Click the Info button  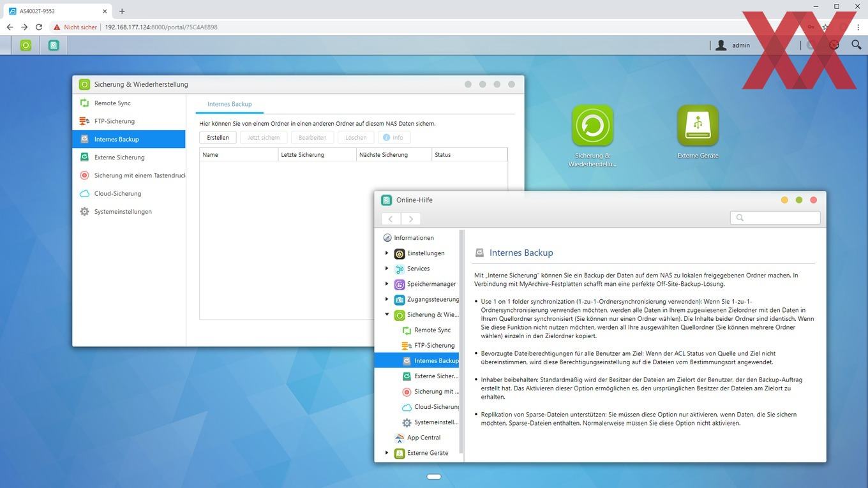pyautogui.click(x=394, y=137)
